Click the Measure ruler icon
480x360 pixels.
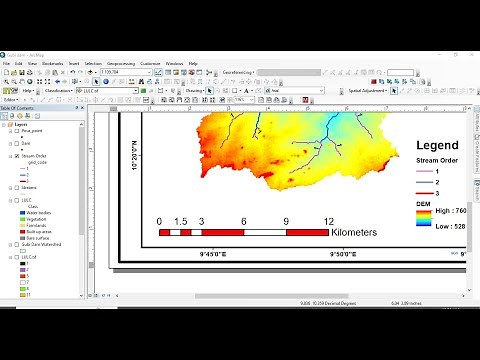point(132,81)
